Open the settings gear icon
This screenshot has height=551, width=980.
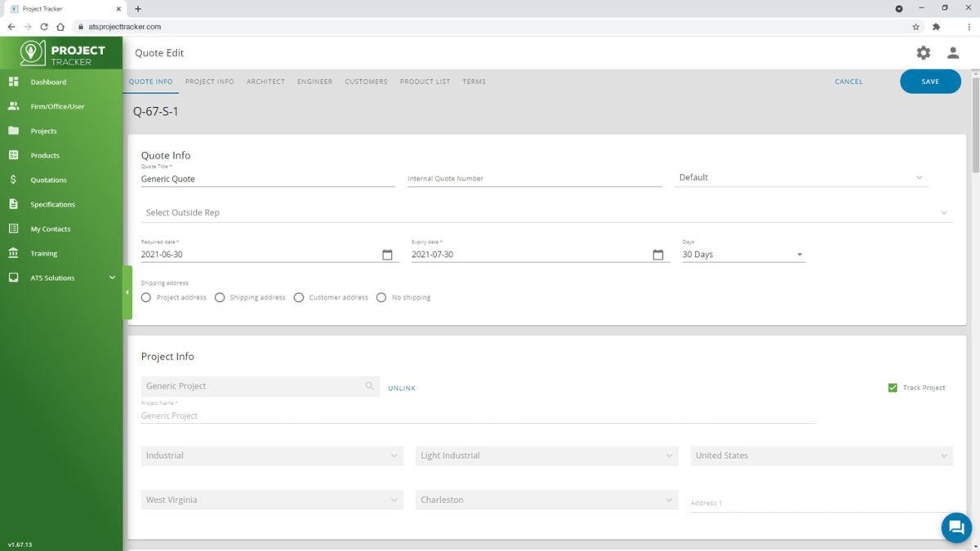[x=923, y=53]
